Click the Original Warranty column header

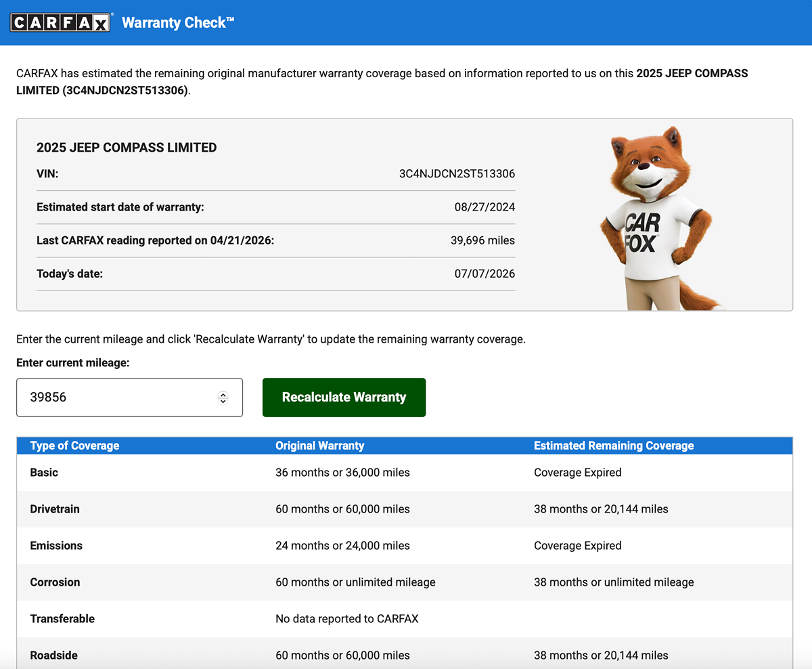click(319, 446)
